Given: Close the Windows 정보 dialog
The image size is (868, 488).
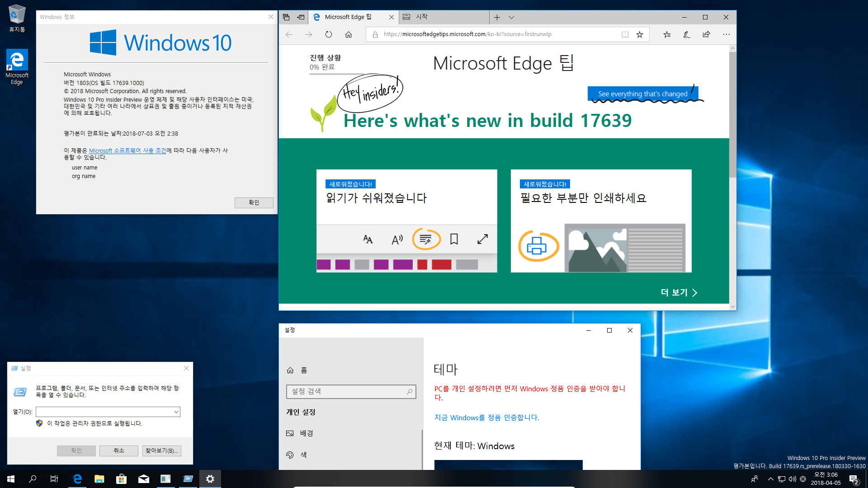Looking at the screenshot, I should (270, 17).
